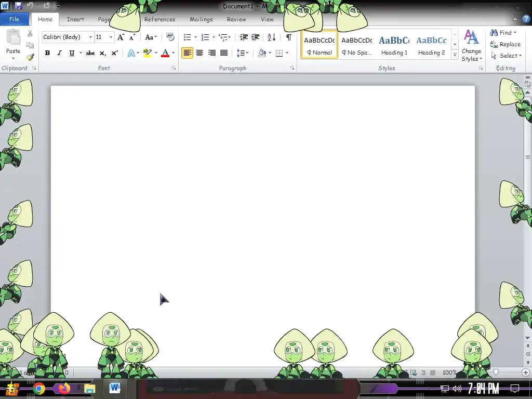Image resolution: width=532 pixels, height=399 pixels.
Task: Switch to the View tab
Action: pos(267,19)
